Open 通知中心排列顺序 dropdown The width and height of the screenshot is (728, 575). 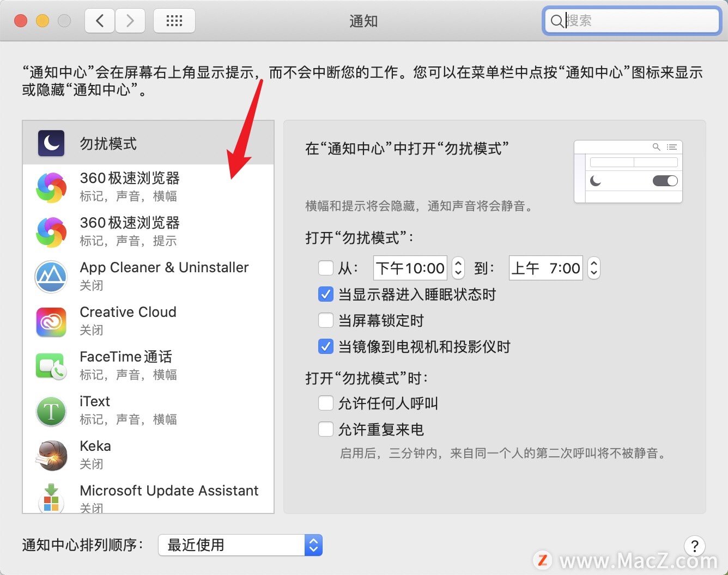click(x=240, y=545)
